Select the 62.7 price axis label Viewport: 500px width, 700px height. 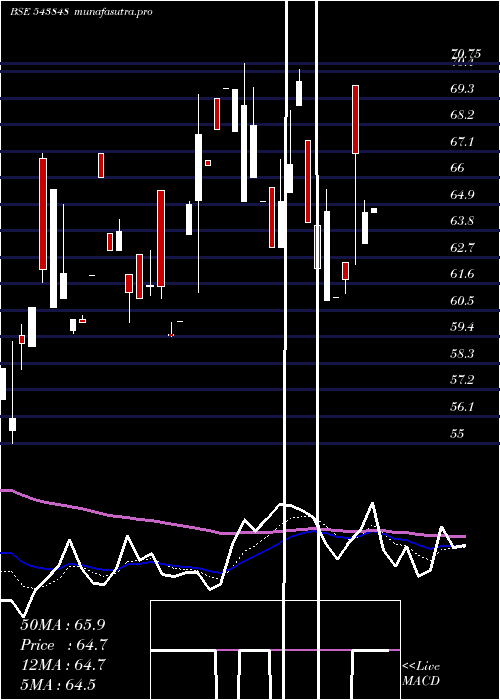tap(462, 247)
